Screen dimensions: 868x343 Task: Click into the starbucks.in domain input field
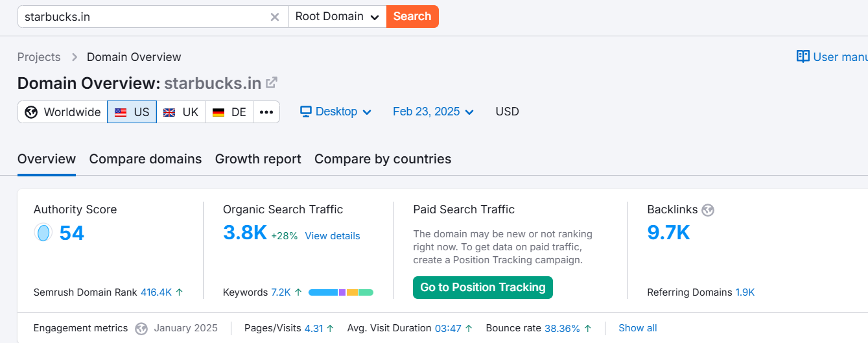pyautogui.click(x=143, y=17)
